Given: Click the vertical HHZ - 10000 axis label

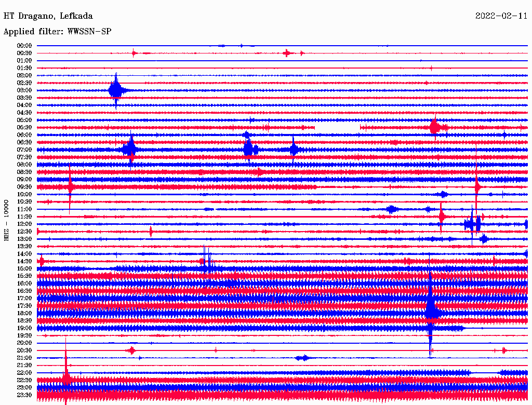Looking at the screenshot, I should coord(7,220).
